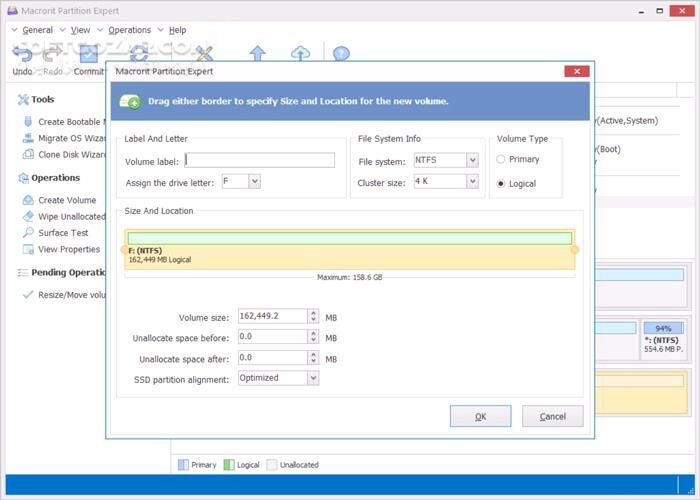Maximize the main Macrorit window
700x500 pixels.
[x=659, y=11]
